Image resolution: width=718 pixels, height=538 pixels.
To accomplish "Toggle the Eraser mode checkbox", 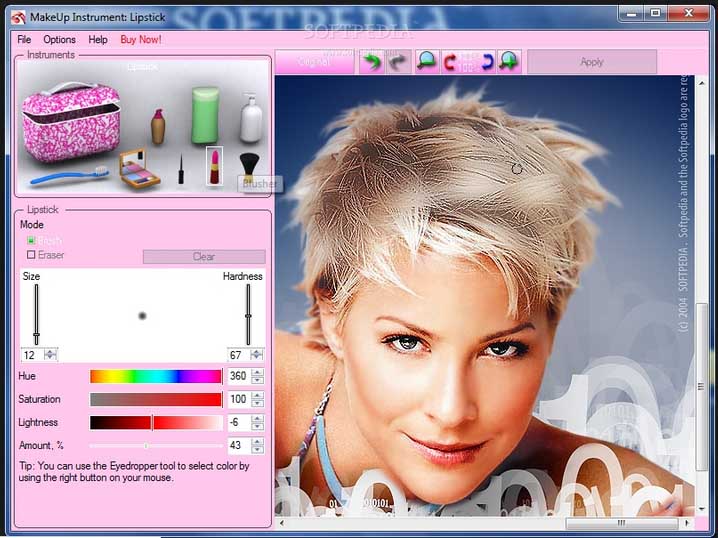I will (31, 255).
